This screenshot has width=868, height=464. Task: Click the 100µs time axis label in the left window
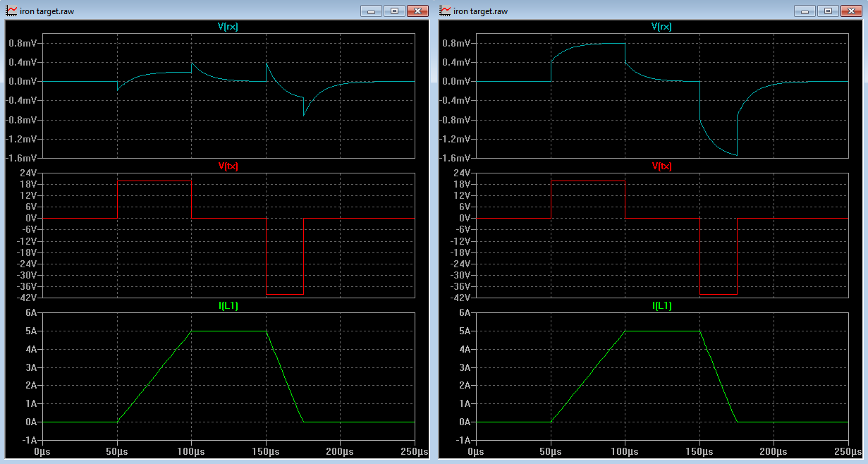191,451
